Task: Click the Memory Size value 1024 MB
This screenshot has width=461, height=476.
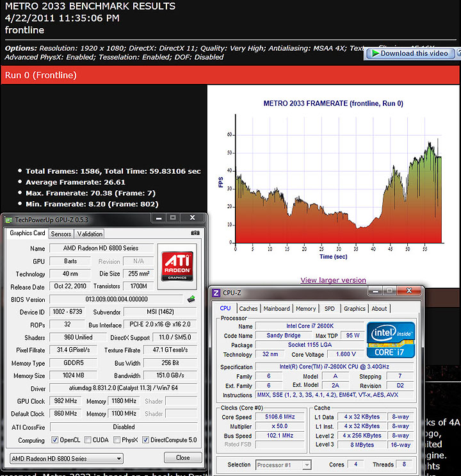Action: [74, 375]
